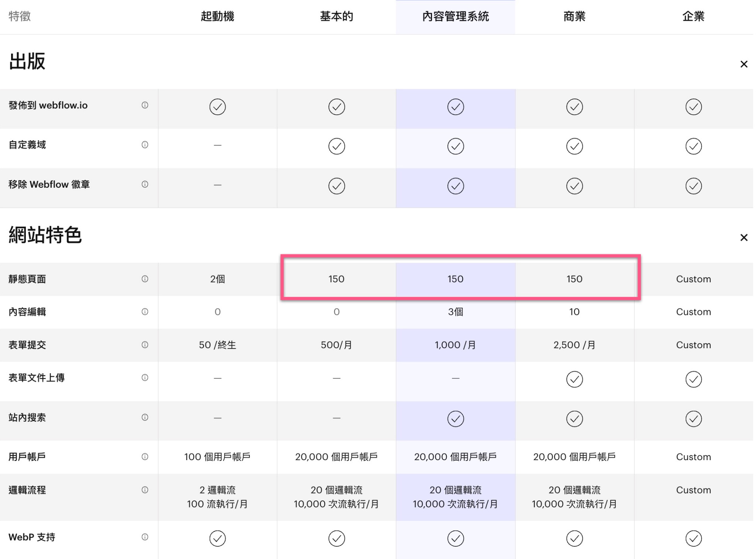Click info icon next to 表單文件上傳
The height and width of the screenshot is (559, 756).
pos(145,378)
